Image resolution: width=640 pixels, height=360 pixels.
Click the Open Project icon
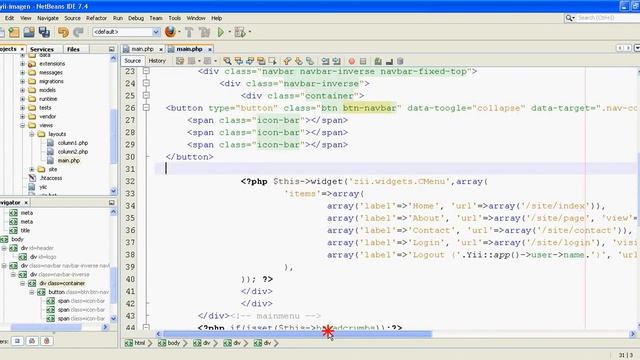click(x=29, y=32)
